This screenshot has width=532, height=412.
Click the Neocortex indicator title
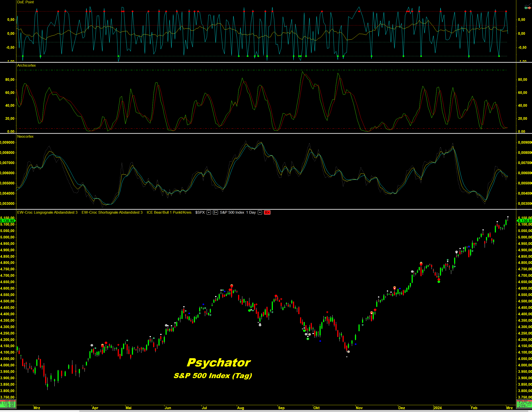coord(25,136)
